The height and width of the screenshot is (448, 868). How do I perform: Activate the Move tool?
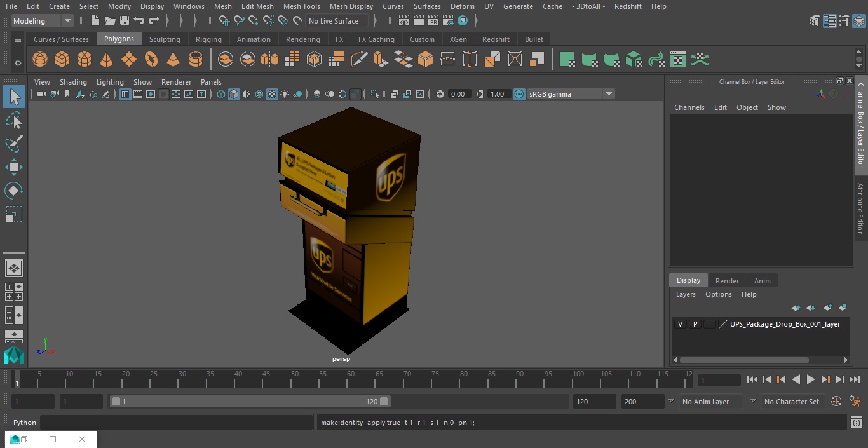14,167
